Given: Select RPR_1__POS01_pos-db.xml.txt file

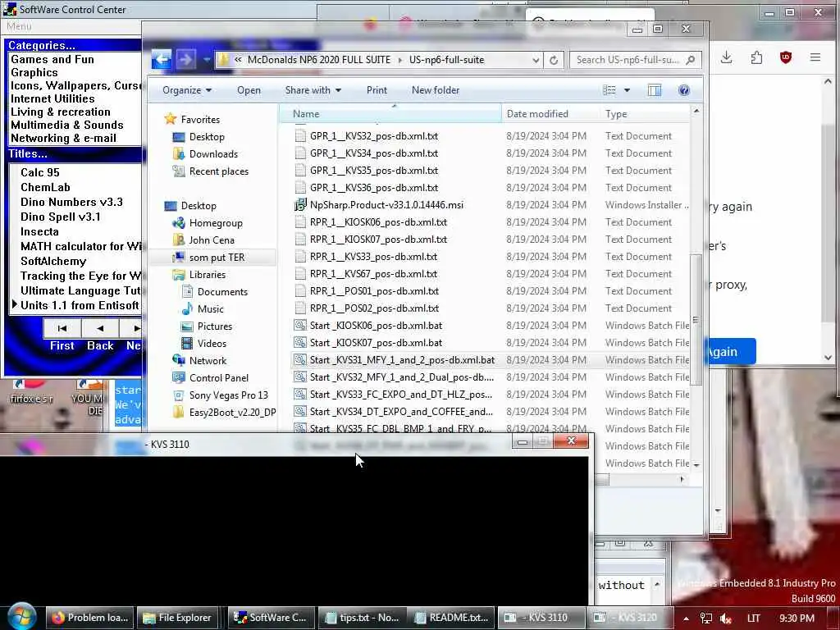Looking at the screenshot, I should tap(374, 291).
